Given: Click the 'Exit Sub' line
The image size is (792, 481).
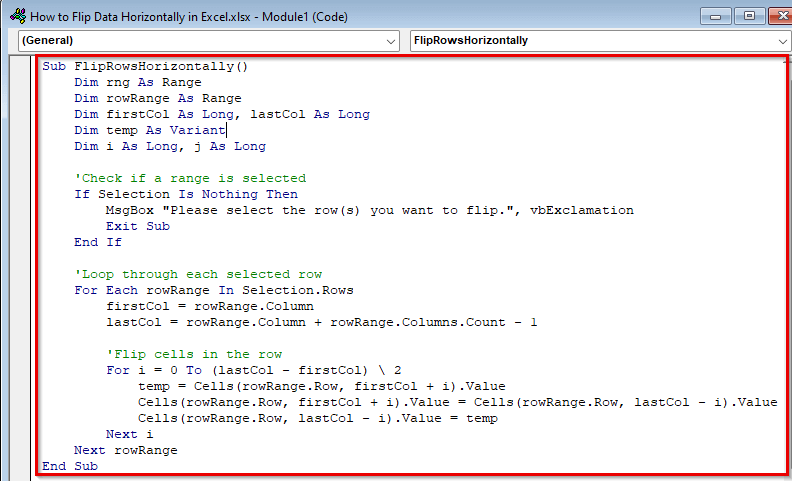Looking at the screenshot, I should point(138,226).
